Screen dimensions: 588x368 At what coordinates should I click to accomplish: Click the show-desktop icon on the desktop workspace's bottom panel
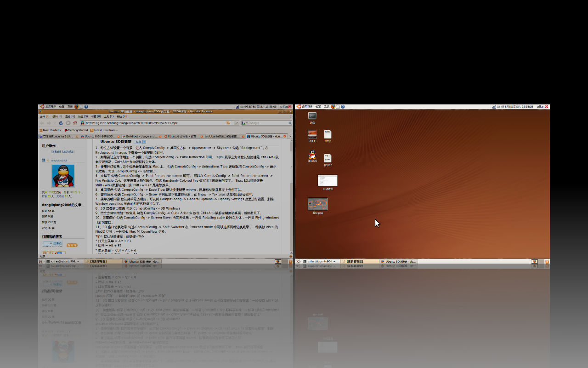(x=297, y=261)
